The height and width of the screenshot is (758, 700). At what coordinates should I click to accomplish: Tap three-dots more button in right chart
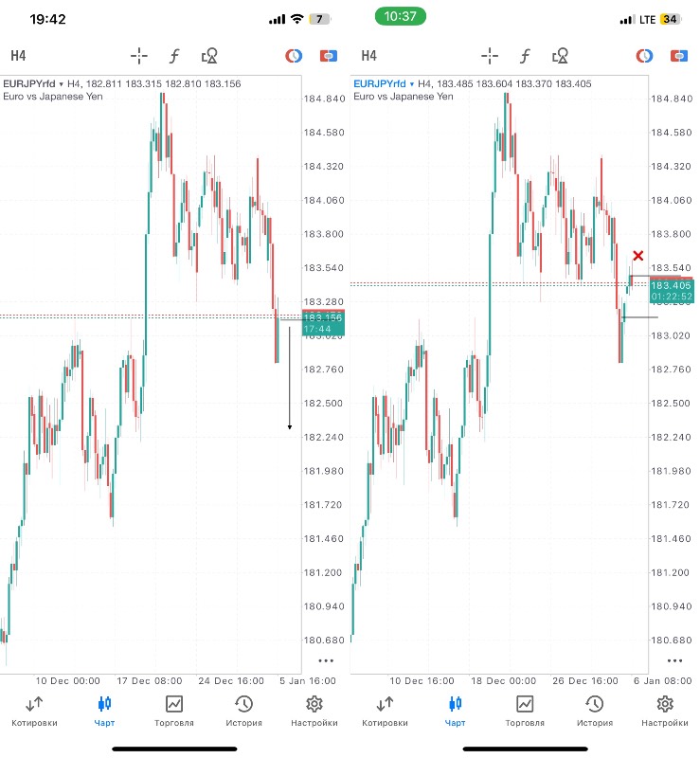(674, 660)
